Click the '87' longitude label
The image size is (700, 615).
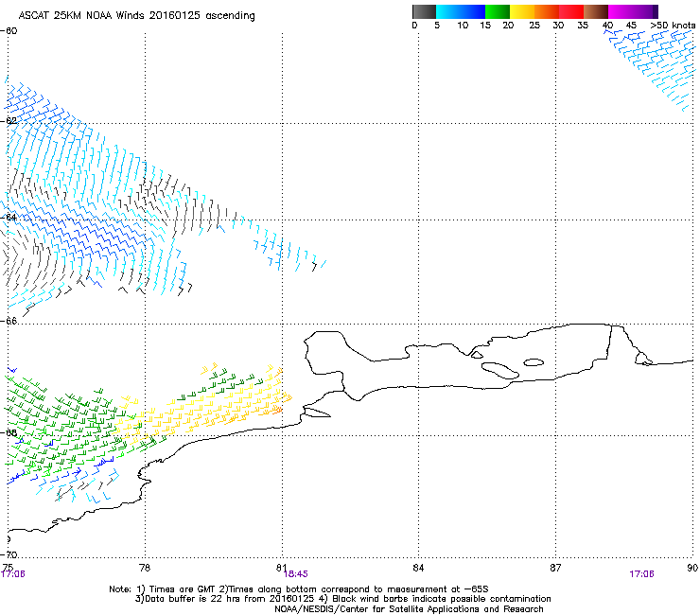tap(555, 568)
